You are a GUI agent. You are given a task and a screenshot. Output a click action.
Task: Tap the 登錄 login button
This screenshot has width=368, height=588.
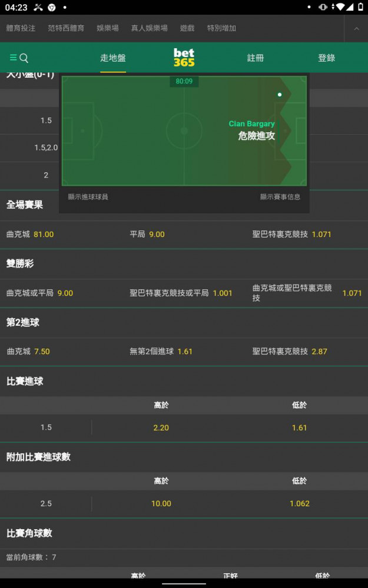[x=326, y=58]
